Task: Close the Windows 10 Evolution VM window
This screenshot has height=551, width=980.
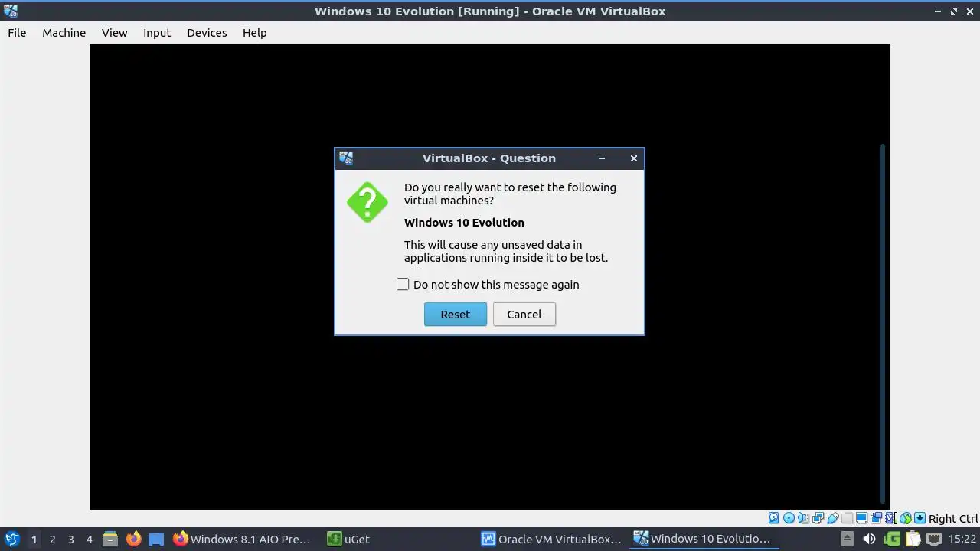Action: [x=969, y=11]
